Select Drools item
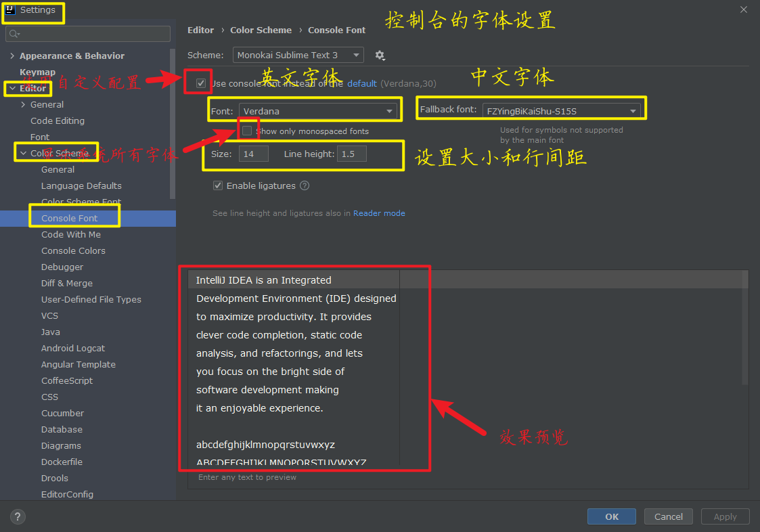The width and height of the screenshot is (760, 532). click(x=54, y=478)
